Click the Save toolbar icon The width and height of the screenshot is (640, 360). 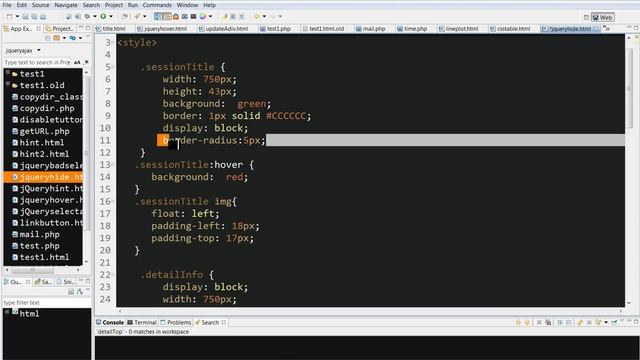pyautogui.click(x=25, y=16)
